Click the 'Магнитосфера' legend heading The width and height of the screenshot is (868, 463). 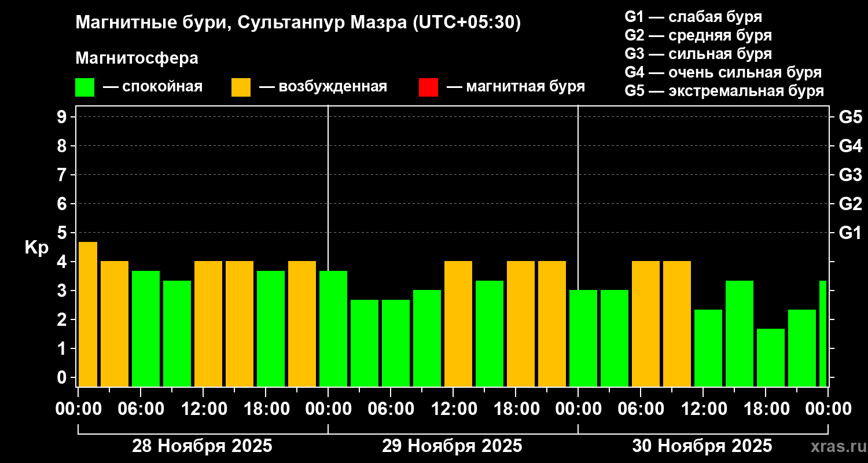click(x=137, y=58)
